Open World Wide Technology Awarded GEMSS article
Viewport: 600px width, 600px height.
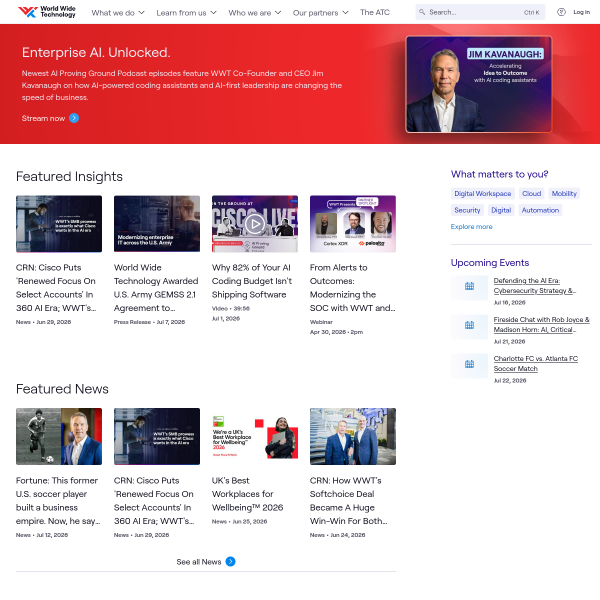click(156, 288)
